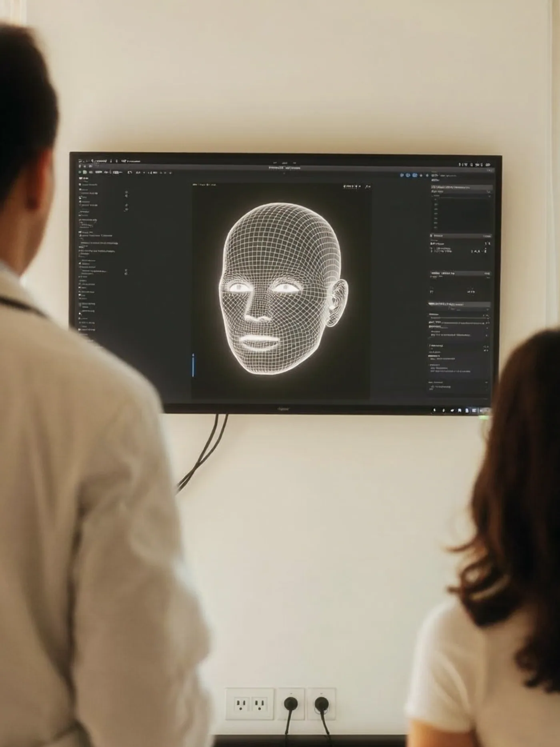Viewport: 560px width, 747px height.
Task: Select the first blue circular icon in toolbar
Action: click(x=402, y=175)
